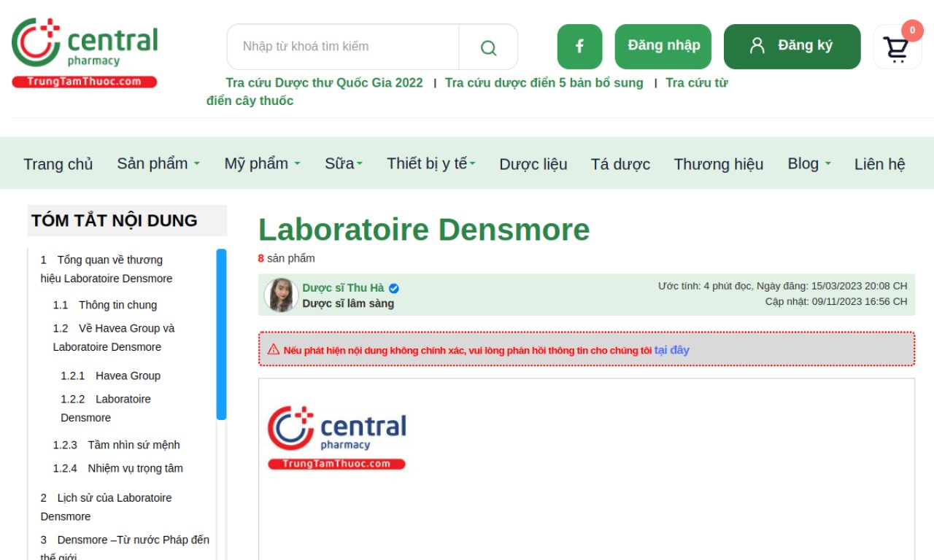
Task: Click the blue verified badge beside Thu Hà
Action: [394, 288]
